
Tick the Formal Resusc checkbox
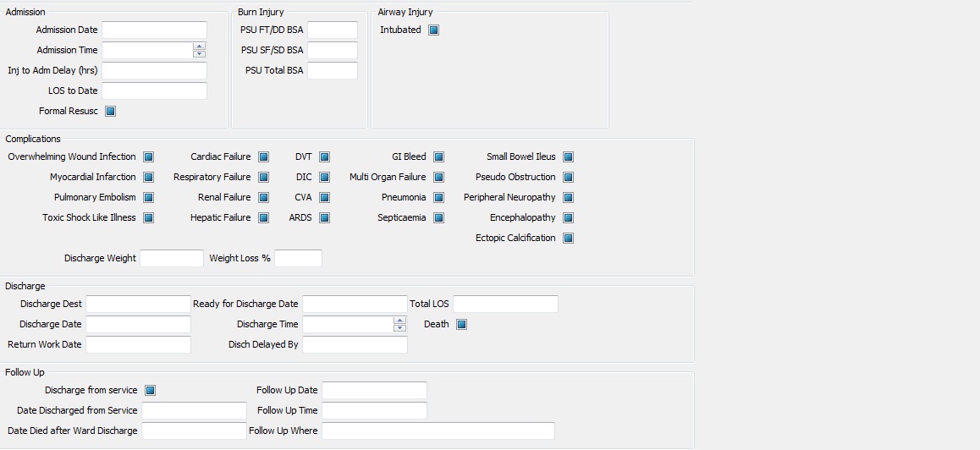tap(110, 112)
